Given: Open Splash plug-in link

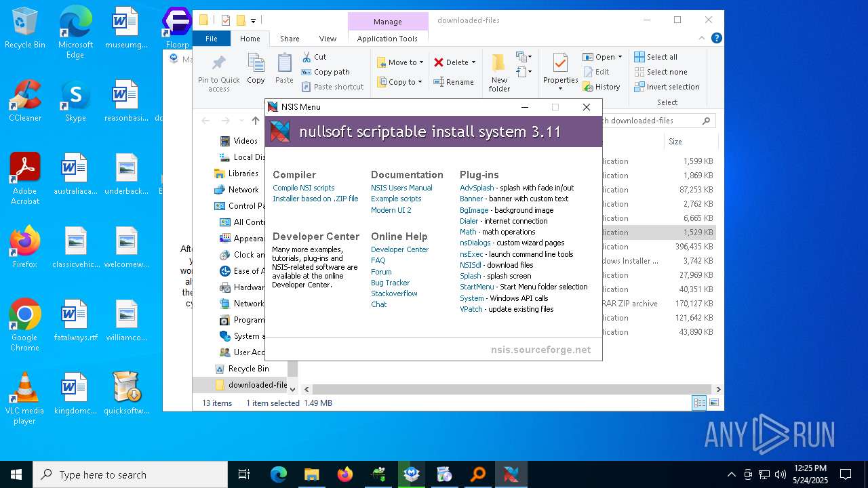Looking at the screenshot, I should [471, 276].
